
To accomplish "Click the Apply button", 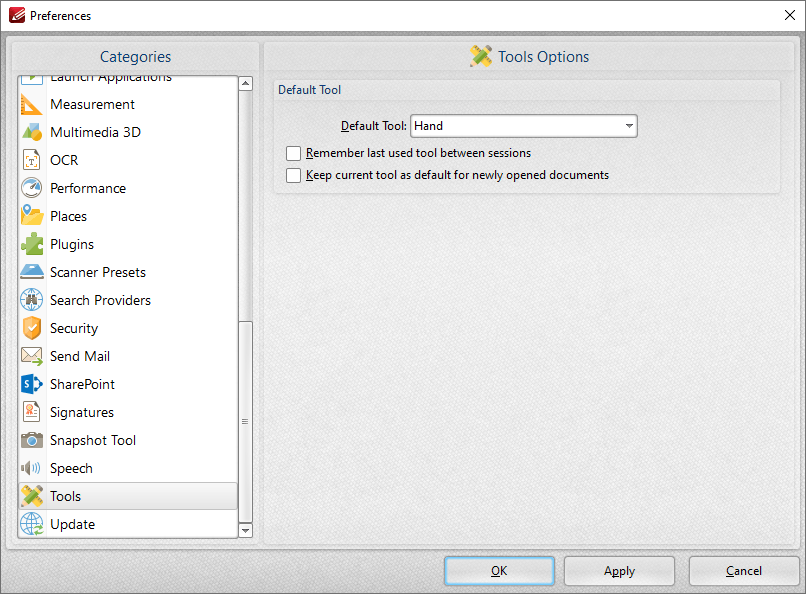I will click(x=619, y=571).
